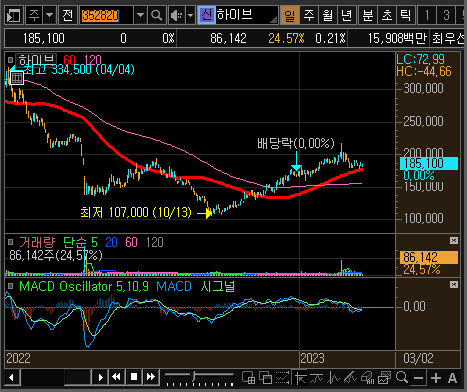467x392 pixels.
Task: Click the 신 badge beside 하이브
Action: click(207, 15)
